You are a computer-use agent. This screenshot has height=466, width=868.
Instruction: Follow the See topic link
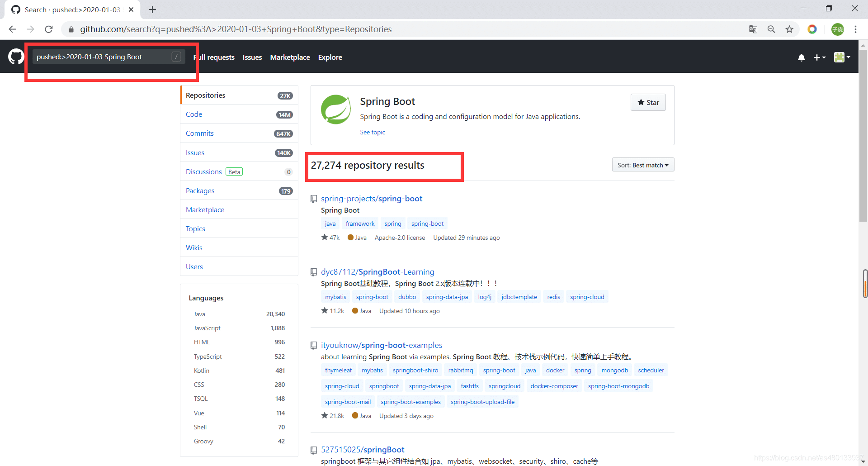(373, 133)
